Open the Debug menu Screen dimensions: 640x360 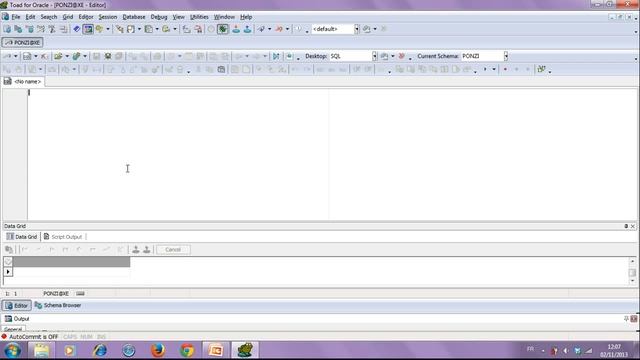(x=159, y=17)
